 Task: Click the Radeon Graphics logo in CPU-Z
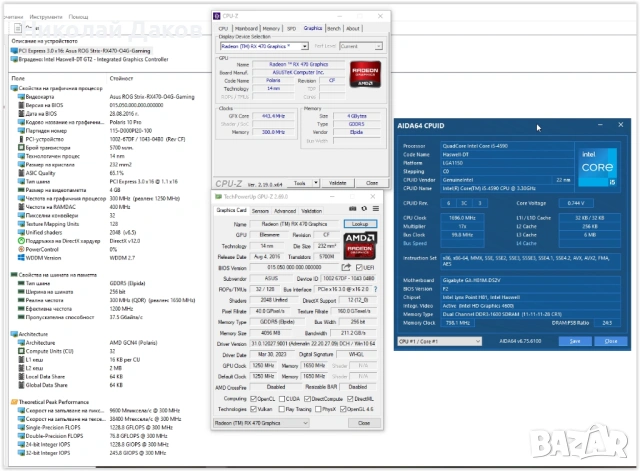(365, 74)
